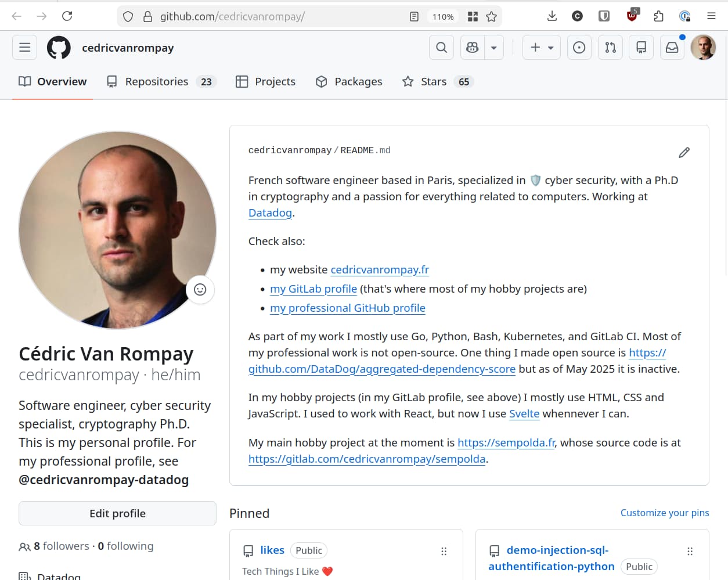View your issues
Image resolution: width=728 pixels, height=580 pixels.
(x=579, y=47)
